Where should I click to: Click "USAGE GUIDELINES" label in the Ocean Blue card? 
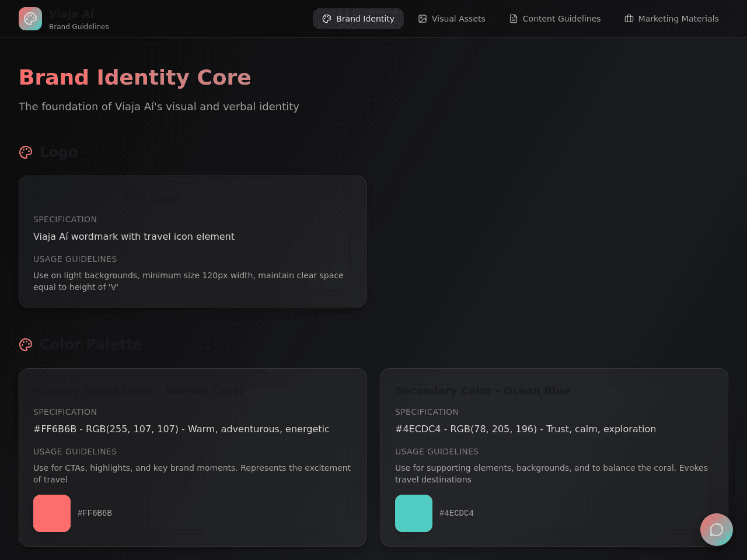437,452
